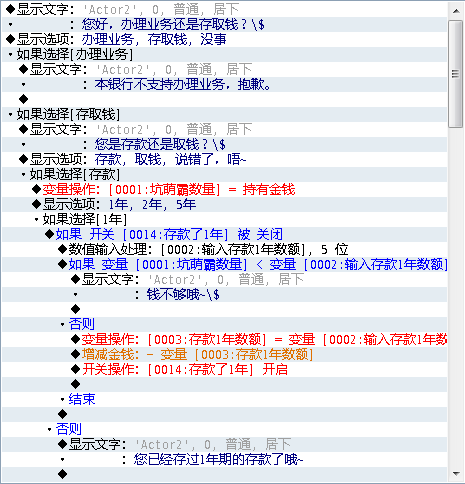This screenshot has height=484, width=465.
Task: Click the vertical scrollbar thumb
Action: pos(456,74)
